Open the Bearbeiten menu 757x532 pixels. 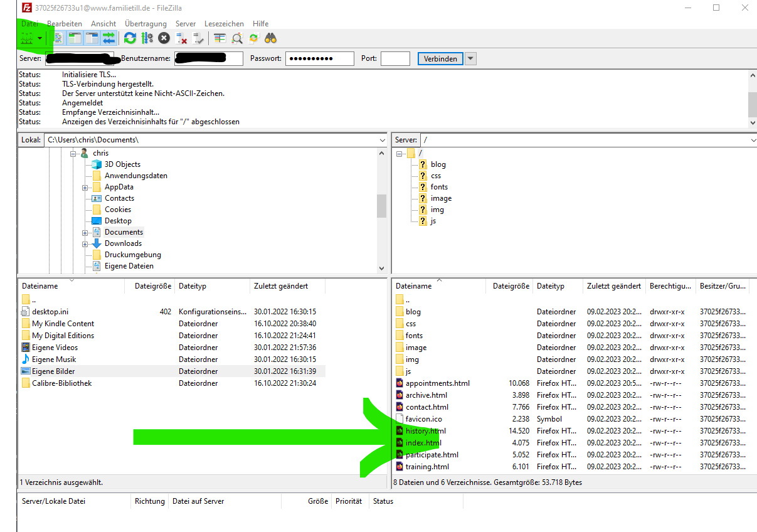[65, 24]
